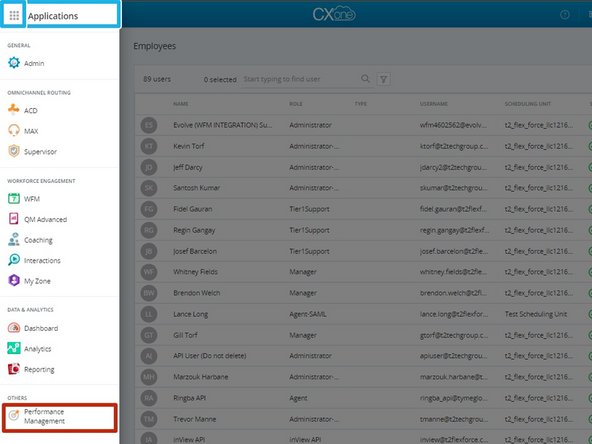Click Santosh Kumar's avatar circle
The height and width of the screenshot is (444, 592).
(149, 188)
